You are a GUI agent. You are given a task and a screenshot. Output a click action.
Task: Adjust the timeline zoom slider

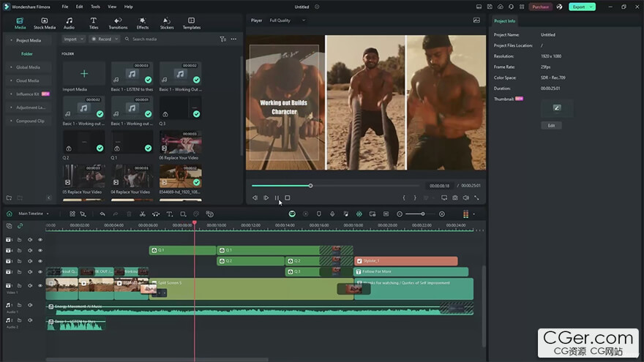(x=421, y=214)
